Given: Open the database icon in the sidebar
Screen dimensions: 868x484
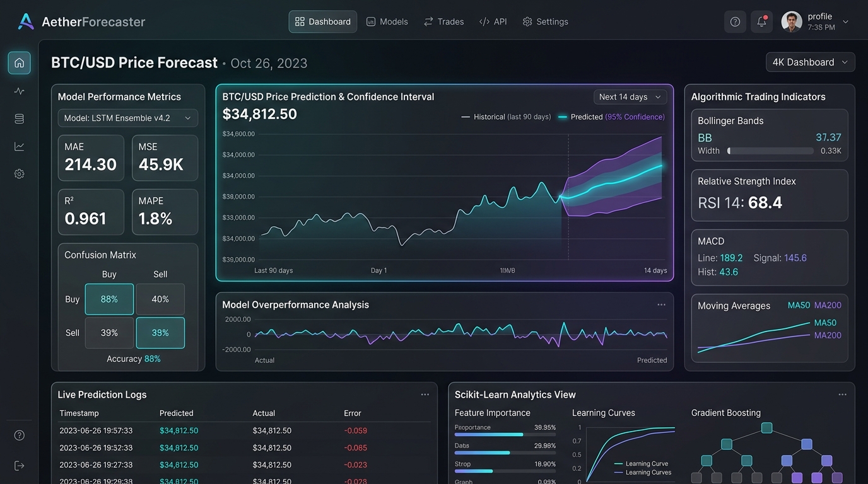Looking at the screenshot, I should tap(20, 118).
